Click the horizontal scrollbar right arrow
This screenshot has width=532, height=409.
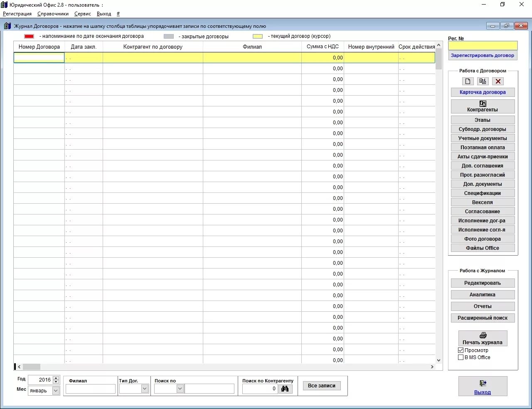point(432,367)
